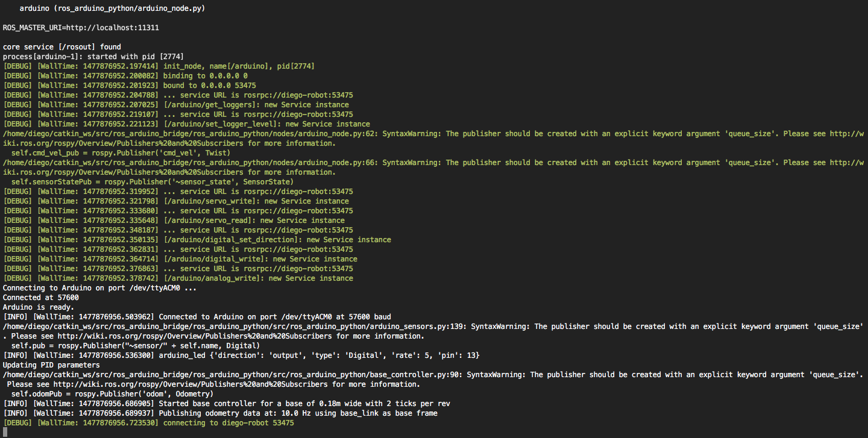Open the base_controller.py:90 file path
The image size is (868, 438).
point(233,375)
